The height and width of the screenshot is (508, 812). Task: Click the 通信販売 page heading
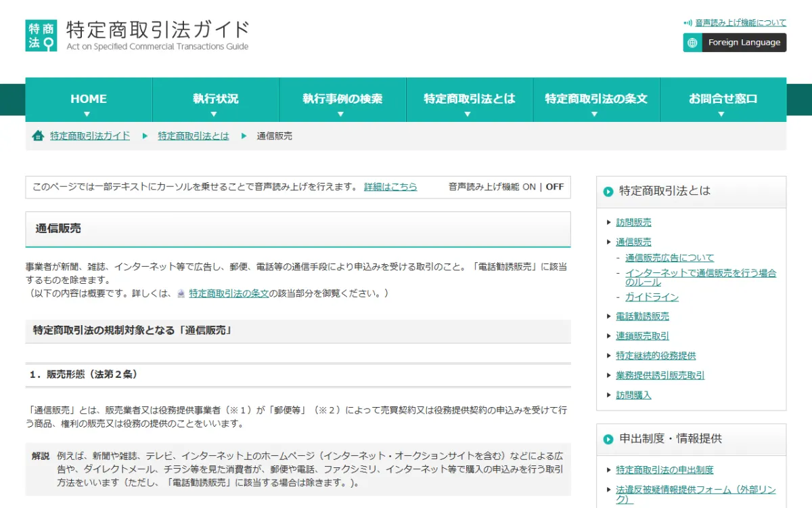(x=58, y=229)
